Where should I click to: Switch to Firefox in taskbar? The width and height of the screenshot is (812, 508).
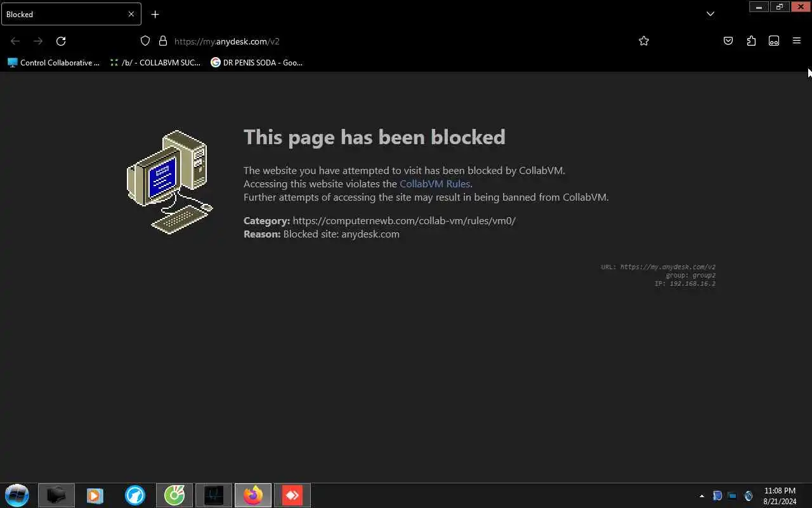tap(253, 495)
